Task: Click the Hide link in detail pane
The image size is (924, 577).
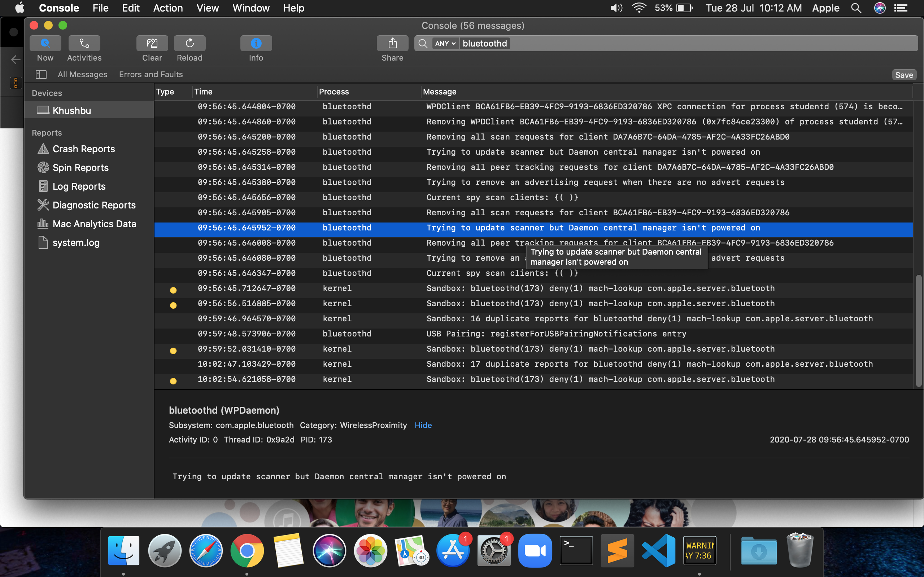Action: click(x=423, y=425)
